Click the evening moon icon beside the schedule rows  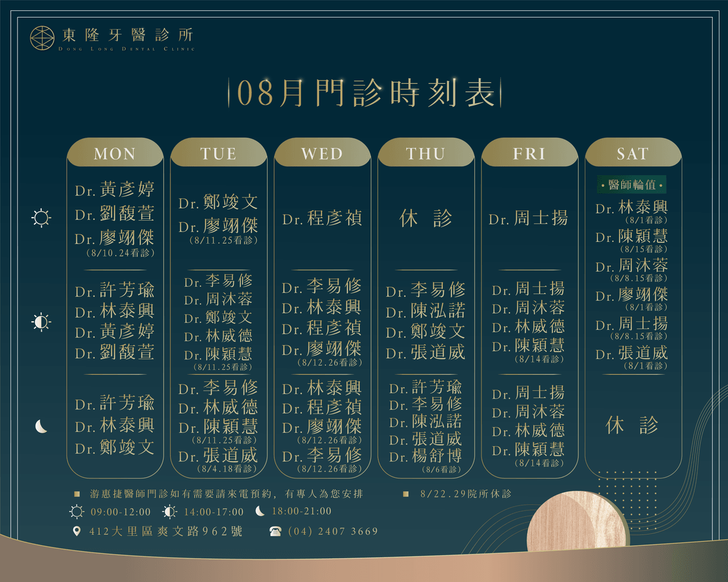pyautogui.click(x=41, y=426)
